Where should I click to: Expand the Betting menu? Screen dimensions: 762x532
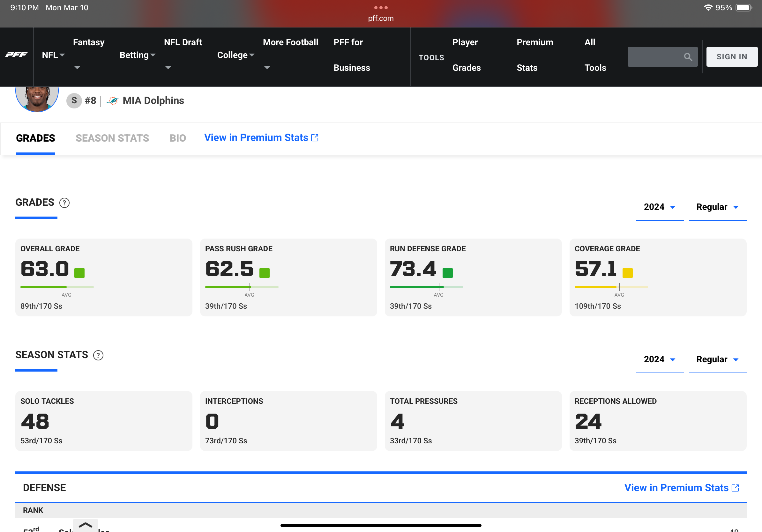[138, 55]
